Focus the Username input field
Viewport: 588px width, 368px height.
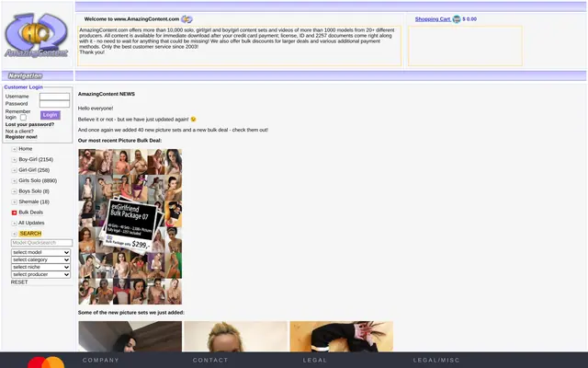click(x=54, y=97)
